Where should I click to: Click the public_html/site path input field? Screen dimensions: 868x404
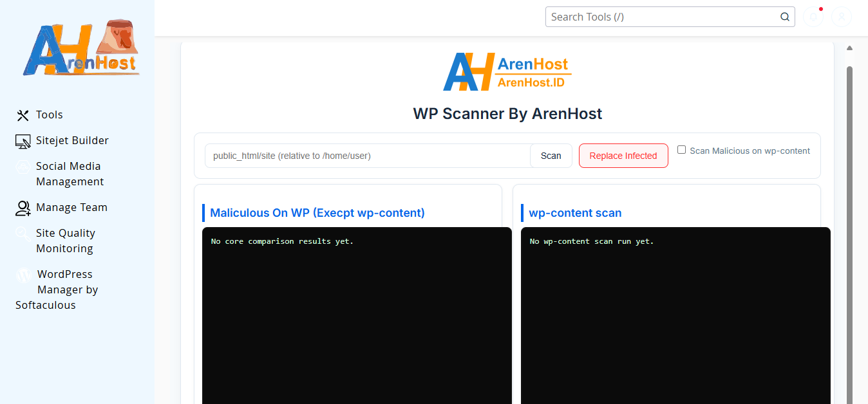coord(368,156)
